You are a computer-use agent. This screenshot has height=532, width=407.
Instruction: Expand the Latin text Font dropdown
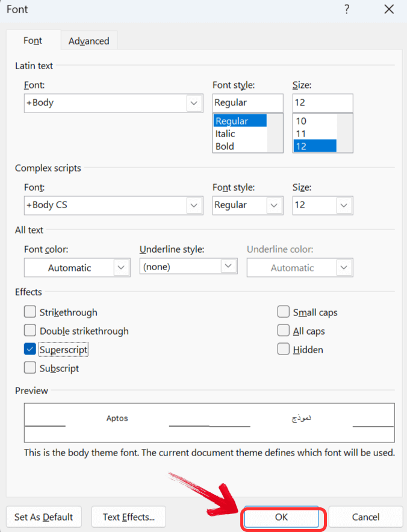(194, 103)
